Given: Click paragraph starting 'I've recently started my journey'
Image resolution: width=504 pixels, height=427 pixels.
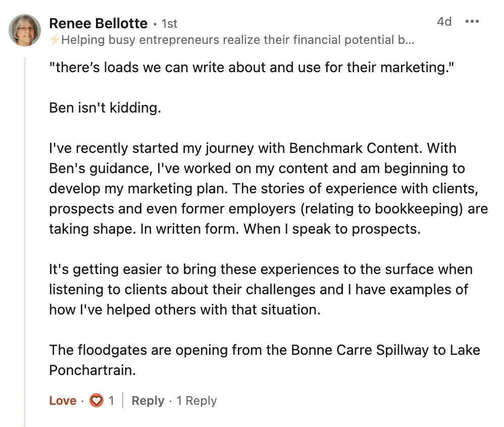Looking at the screenshot, I should (x=268, y=189).
